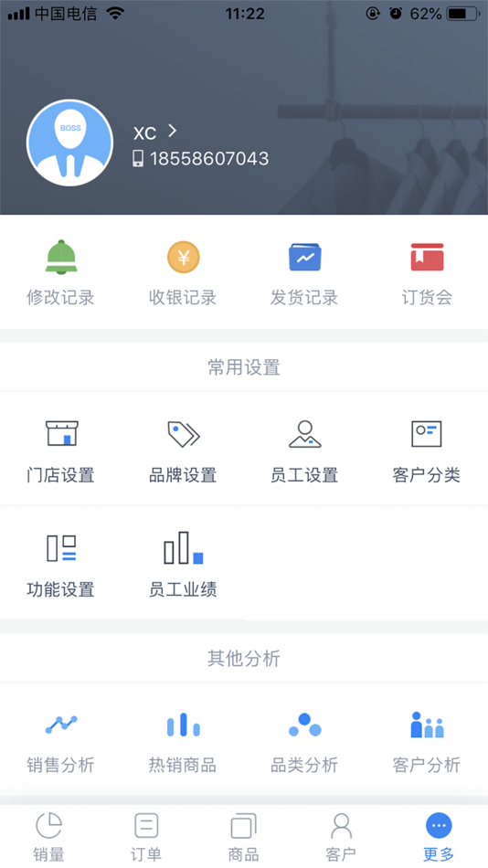Image resolution: width=488 pixels, height=868 pixels.
Task: Switch to the 客户 tab
Action: (341, 836)
